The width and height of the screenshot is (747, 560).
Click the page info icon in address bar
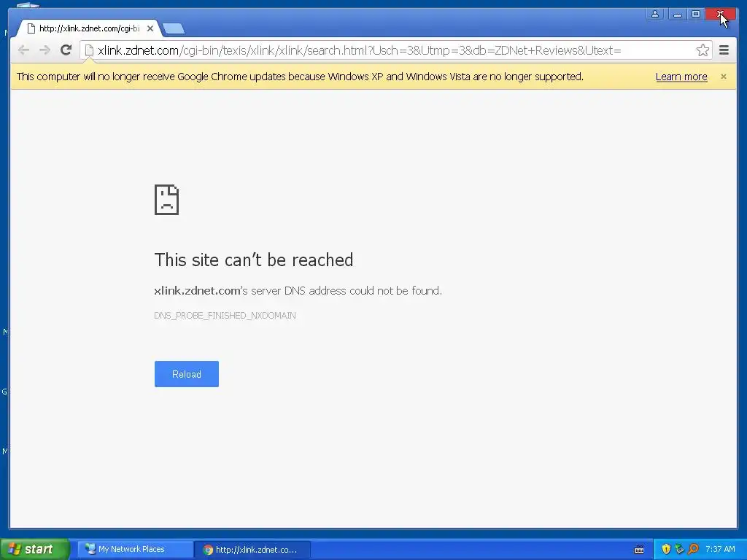(89, 50)
